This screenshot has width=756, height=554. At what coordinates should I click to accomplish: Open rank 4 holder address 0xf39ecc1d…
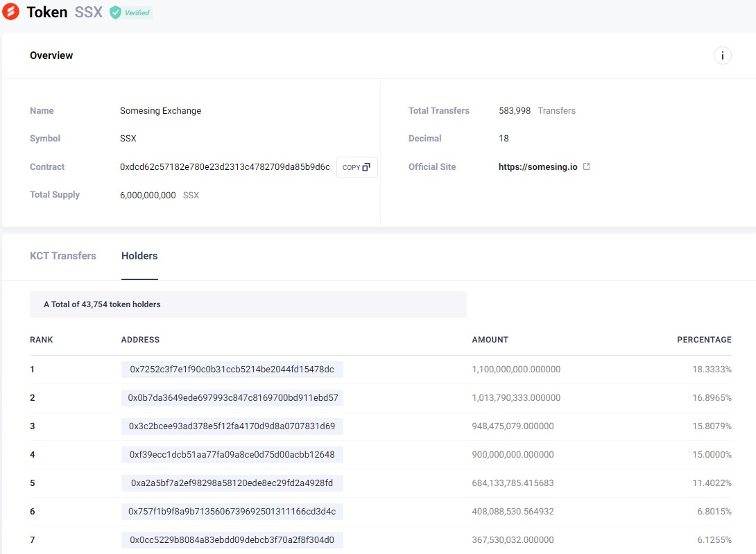tap(232, 455)
